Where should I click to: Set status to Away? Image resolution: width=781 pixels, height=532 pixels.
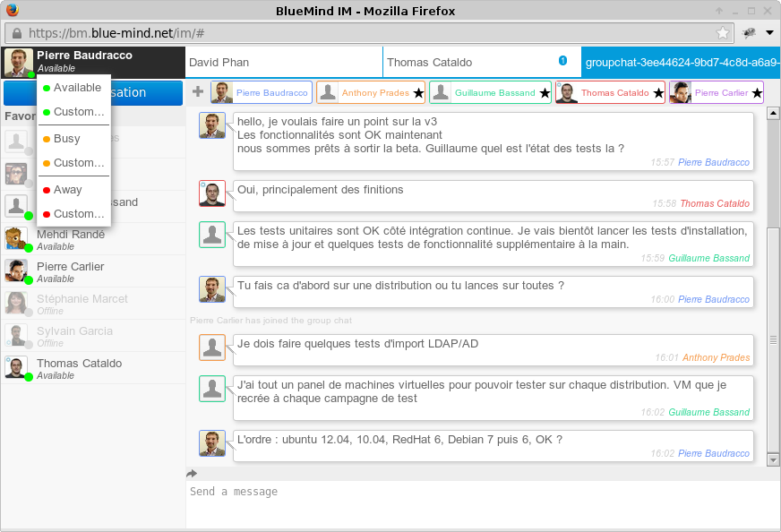[x=73, y=189]
